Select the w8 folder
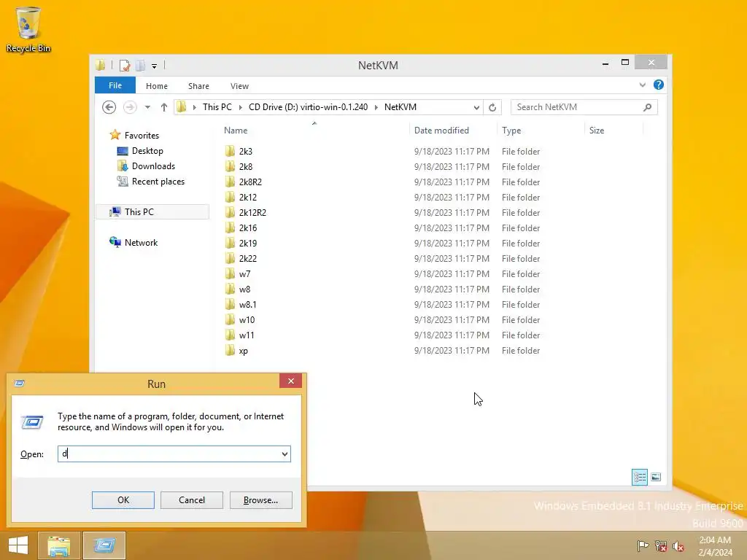Viewport: 747px width, 560px height. (245, 289)
